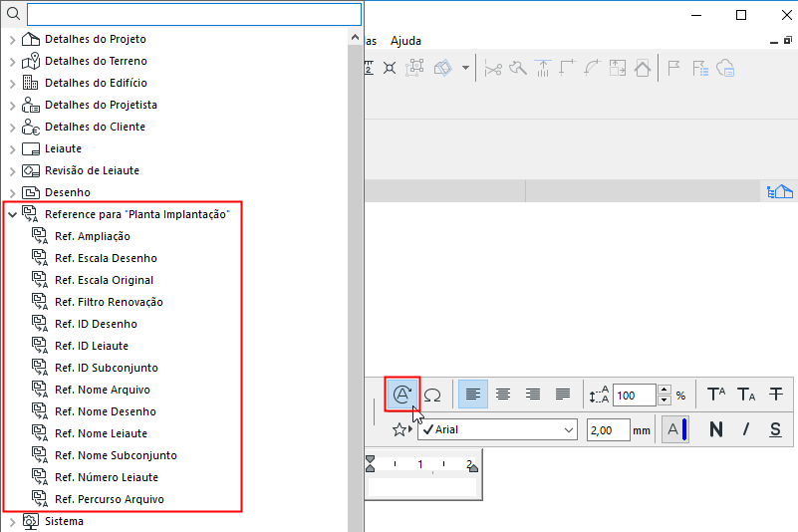Toggle strikethrough formatting

776,395
